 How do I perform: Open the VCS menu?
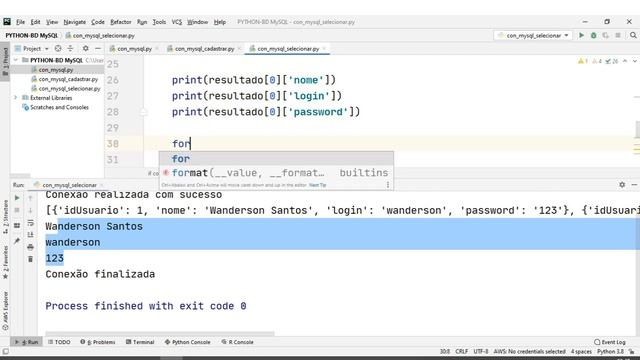176,22
